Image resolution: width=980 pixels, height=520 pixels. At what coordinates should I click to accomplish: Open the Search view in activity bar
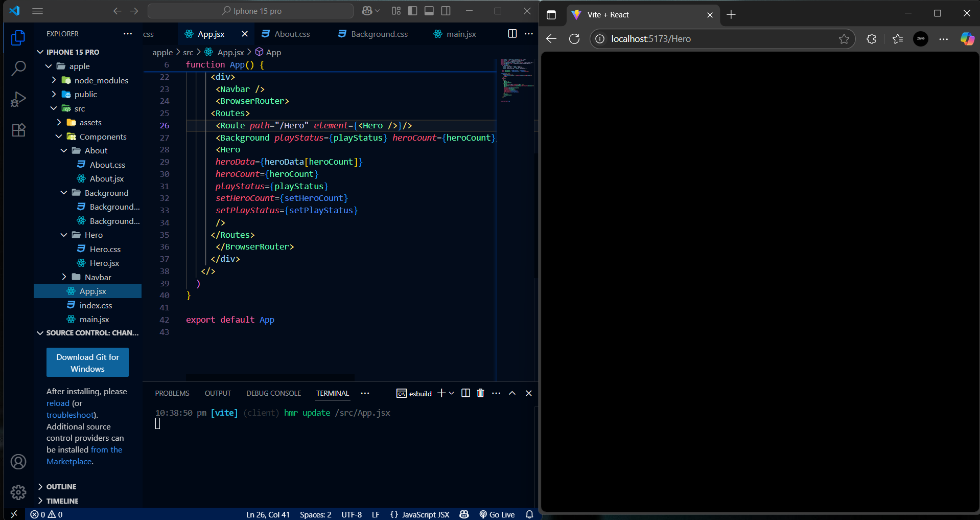click(18, 68)
